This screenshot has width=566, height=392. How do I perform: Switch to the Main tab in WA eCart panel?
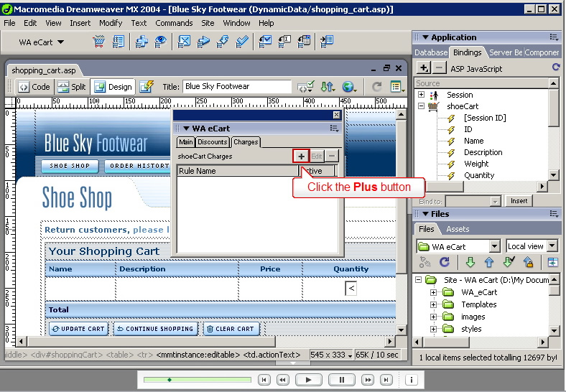pyautogui.click(x=185, y=142)
